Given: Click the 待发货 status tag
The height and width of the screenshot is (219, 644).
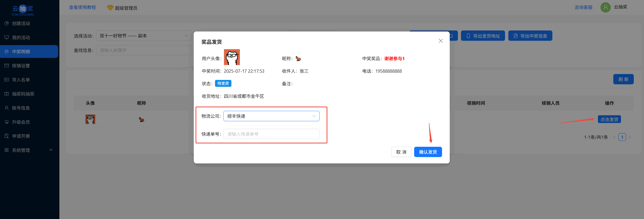Looking at the screenshot, I should (223, 84).
